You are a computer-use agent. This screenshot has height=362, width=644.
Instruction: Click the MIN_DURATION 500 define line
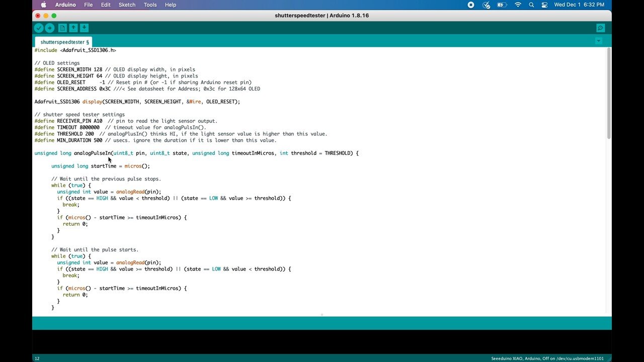tap(155, 140)
